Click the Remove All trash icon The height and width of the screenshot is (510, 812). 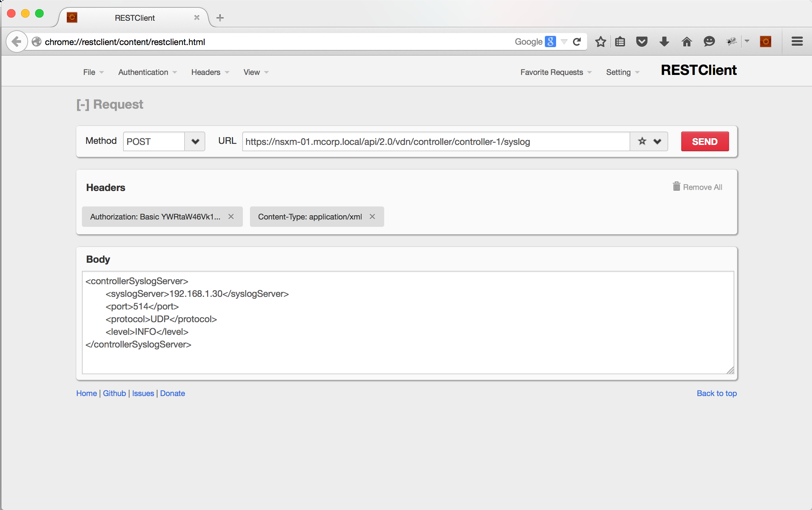[676, 186]
